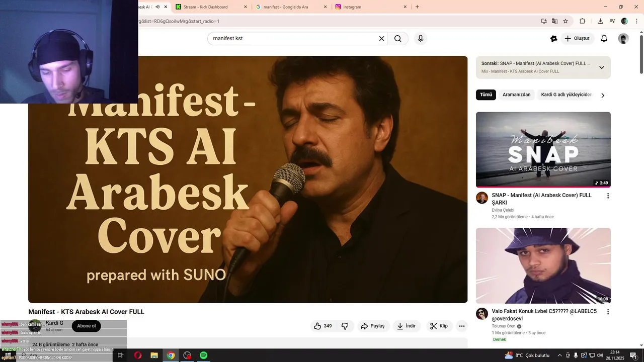Clear the search box with the X icon

click(381, 39)
